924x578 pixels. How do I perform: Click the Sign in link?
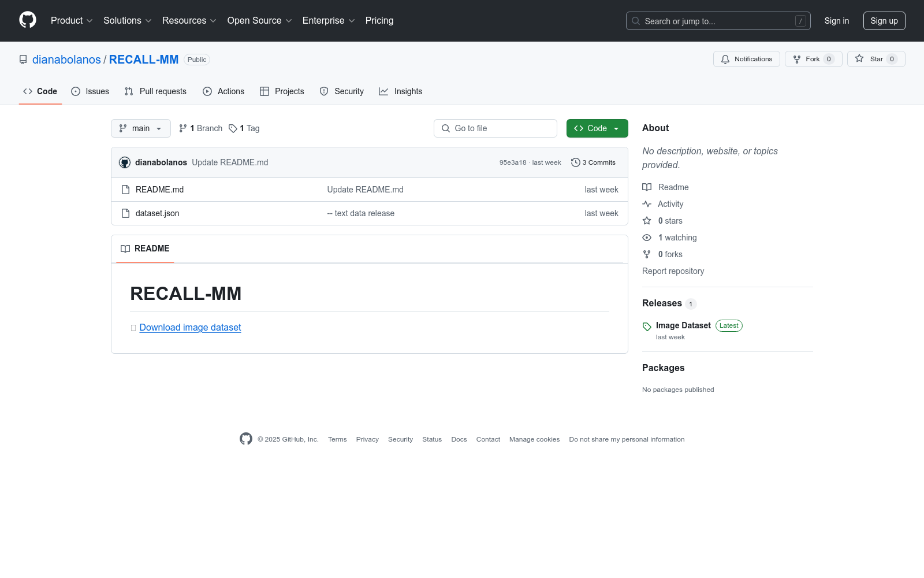click(837, 21)
